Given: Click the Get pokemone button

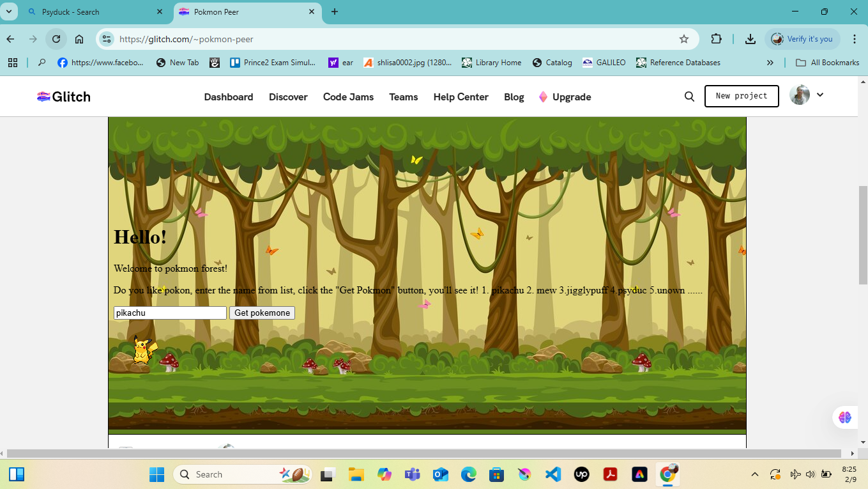Looking at the screenshot, I should tap(262, 313).
